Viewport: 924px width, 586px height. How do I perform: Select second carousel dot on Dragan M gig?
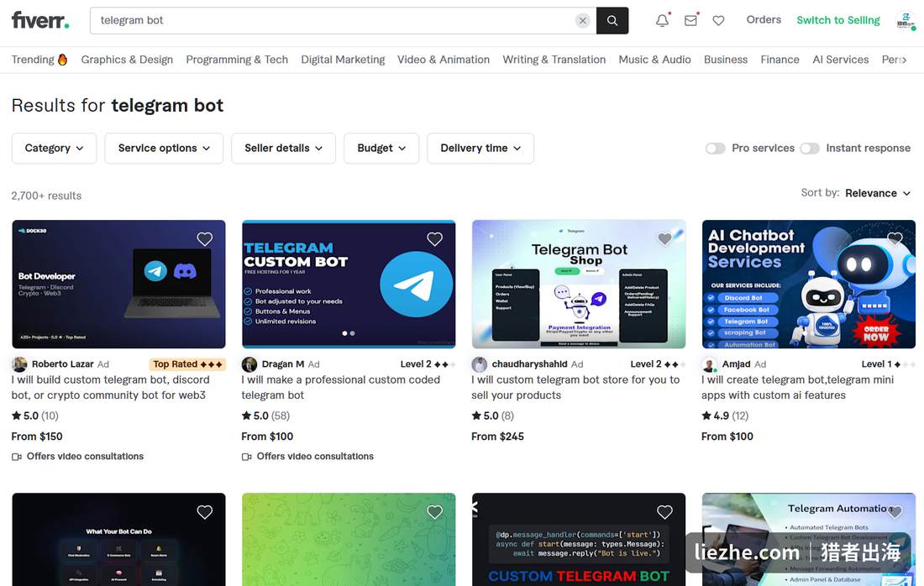coord(353,333)
